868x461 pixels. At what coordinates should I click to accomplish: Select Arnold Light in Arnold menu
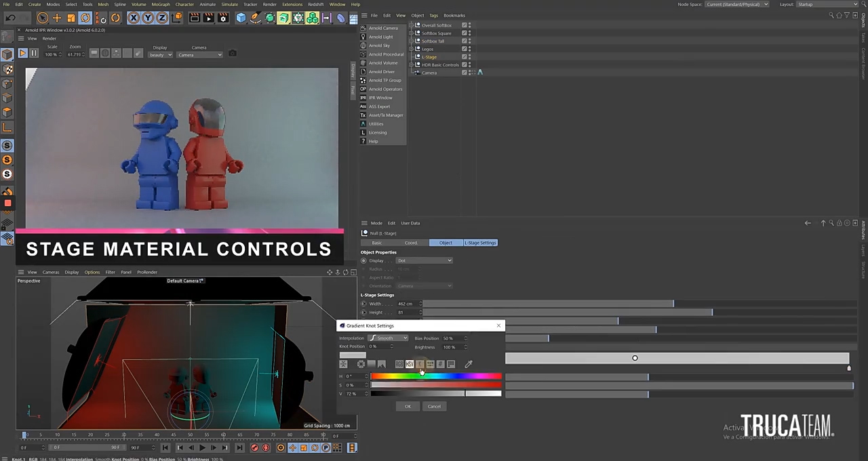tap(380, 37)
